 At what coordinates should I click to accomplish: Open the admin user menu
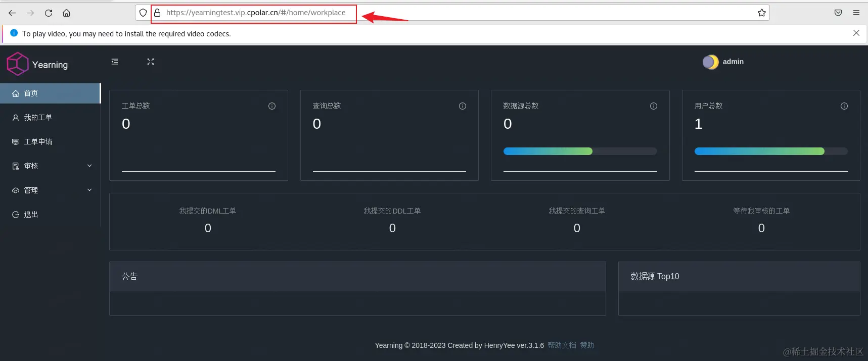(733, 62)
